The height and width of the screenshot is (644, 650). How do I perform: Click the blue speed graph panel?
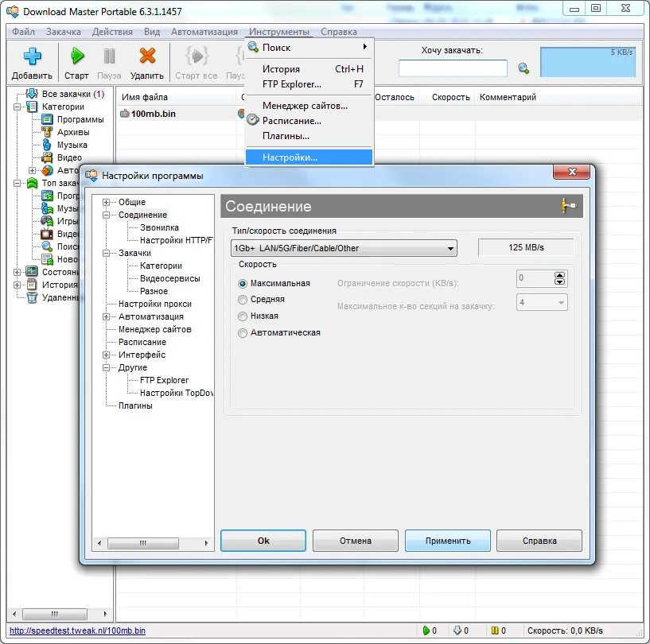(587, 62)
